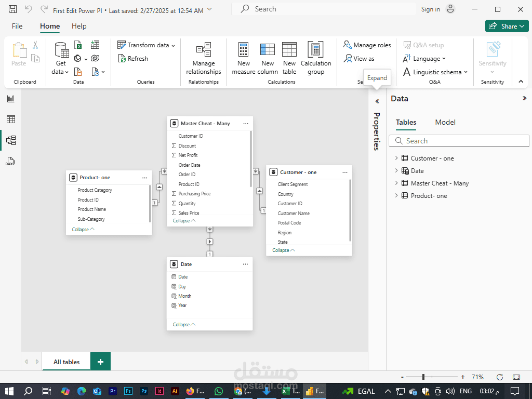Click the Dataverse icon in Data group

tap(96, 58)
